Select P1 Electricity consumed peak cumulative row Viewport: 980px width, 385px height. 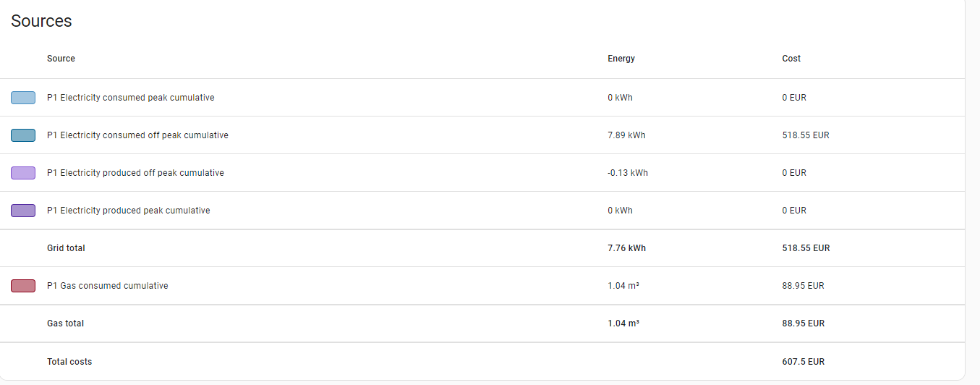[x=482, y=98]
